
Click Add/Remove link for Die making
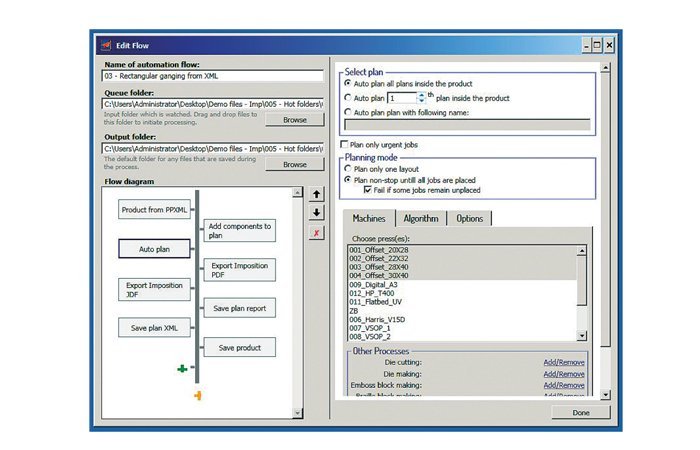(564, 374)
